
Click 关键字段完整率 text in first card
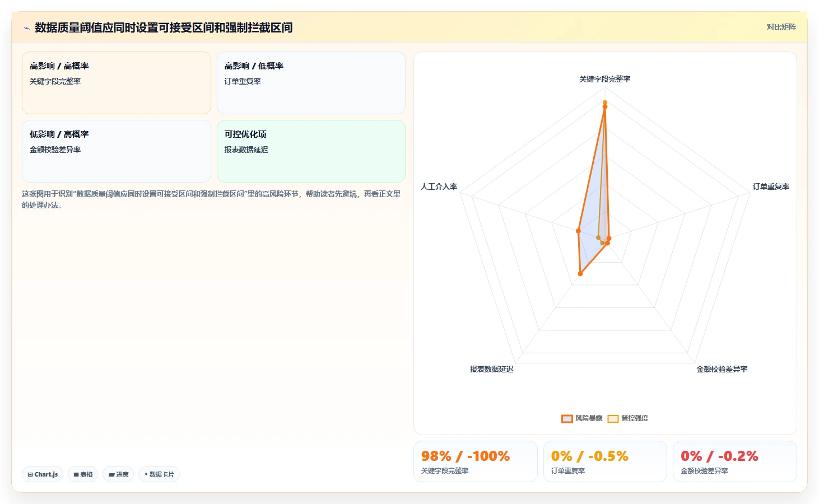pos(55,81)
